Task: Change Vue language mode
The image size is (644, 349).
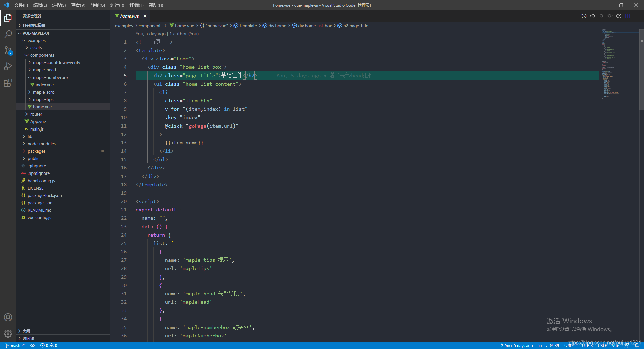Action: click(615, 345)
